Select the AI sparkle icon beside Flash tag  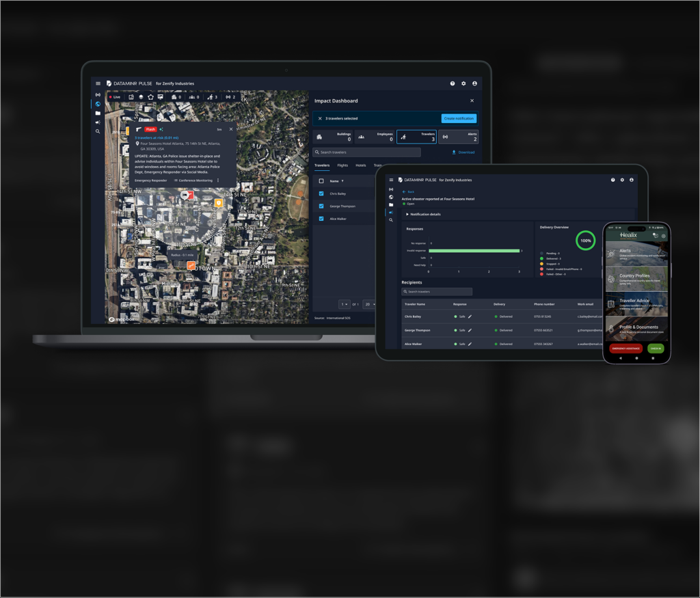point(161,129)
